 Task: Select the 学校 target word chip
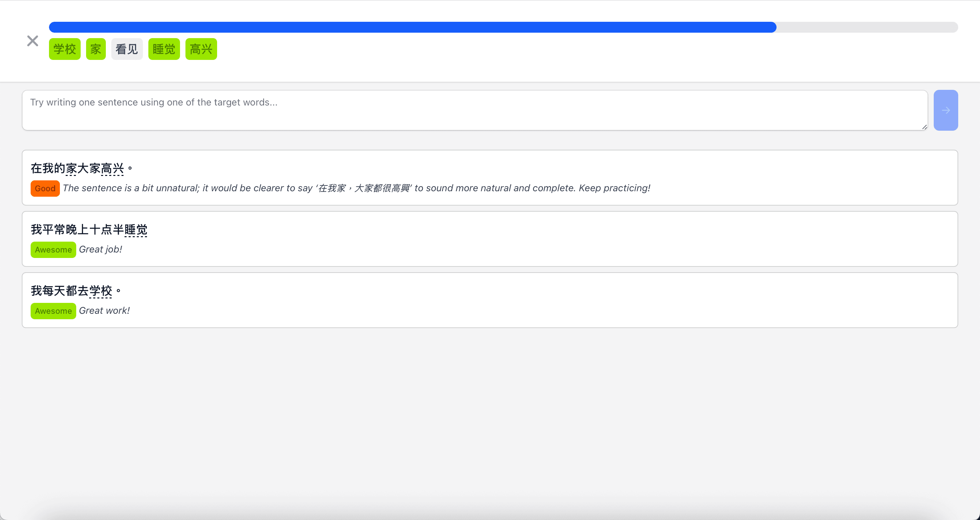coord(65,49)
